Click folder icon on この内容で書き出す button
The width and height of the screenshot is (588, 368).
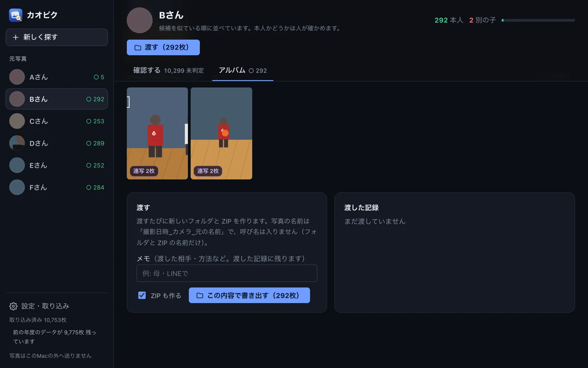coord(200,296)
